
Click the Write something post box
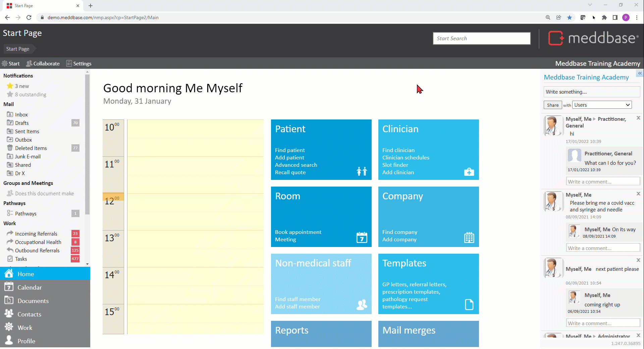[592, 92]
